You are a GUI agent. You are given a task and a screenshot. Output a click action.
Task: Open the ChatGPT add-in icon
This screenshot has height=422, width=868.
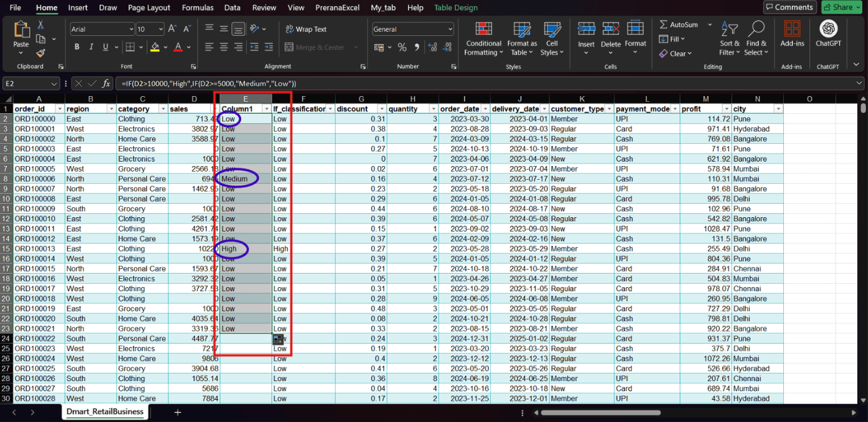pos(828,28)
